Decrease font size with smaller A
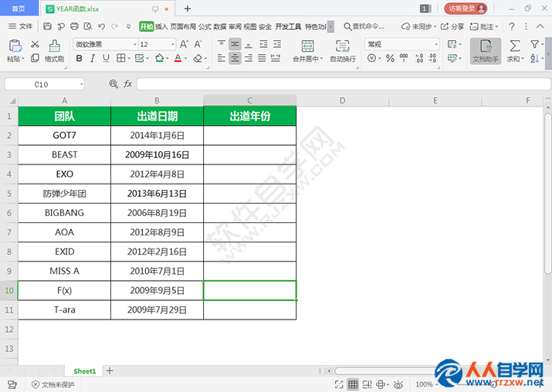Image resolution: width=552 pixels, height=392 pixels. click(x=198, y=44)
